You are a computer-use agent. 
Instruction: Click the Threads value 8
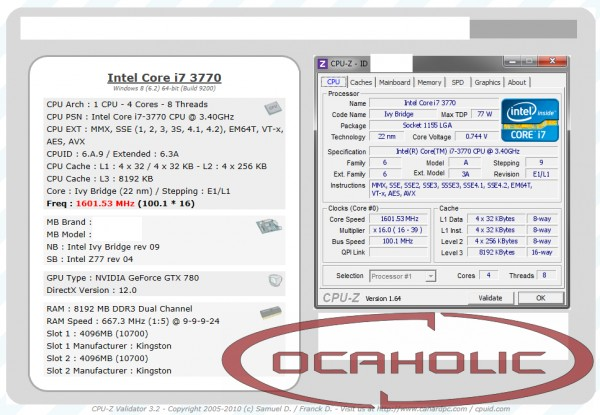pyautogui.click(x=545, y=275)
